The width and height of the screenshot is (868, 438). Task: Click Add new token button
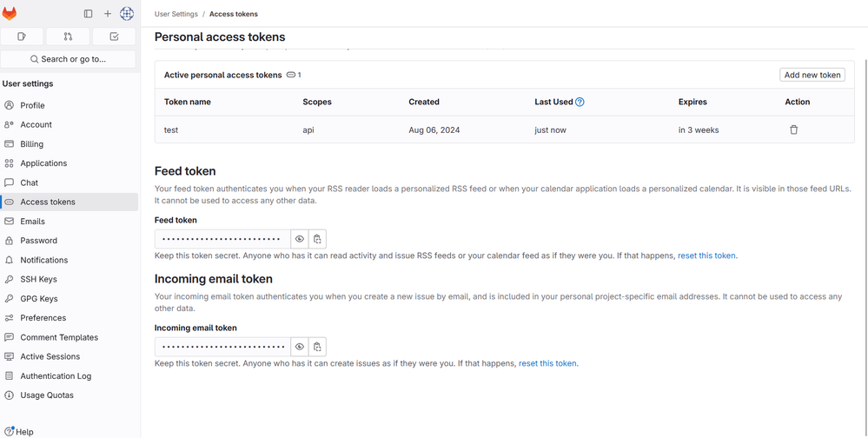[812, 75]
